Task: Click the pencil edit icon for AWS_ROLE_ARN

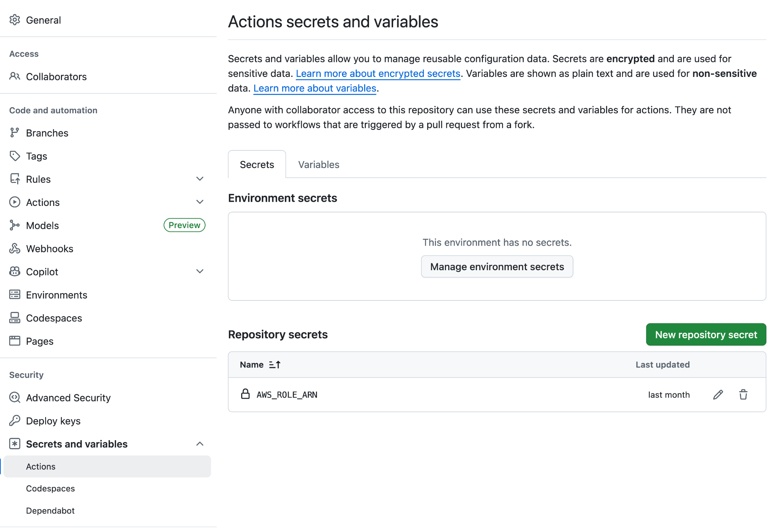Action: [718, 395]
